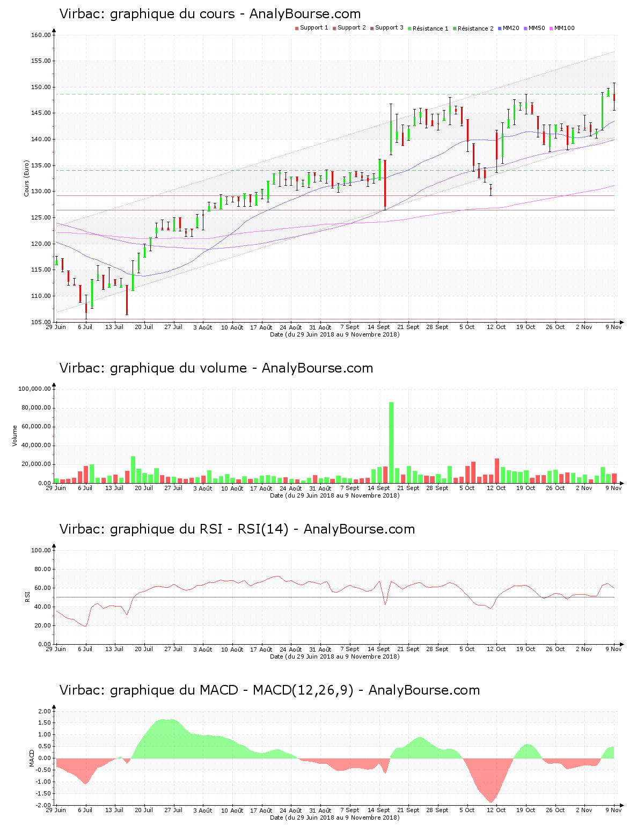Click the 160.00 label on price axis

click(41, 35)
